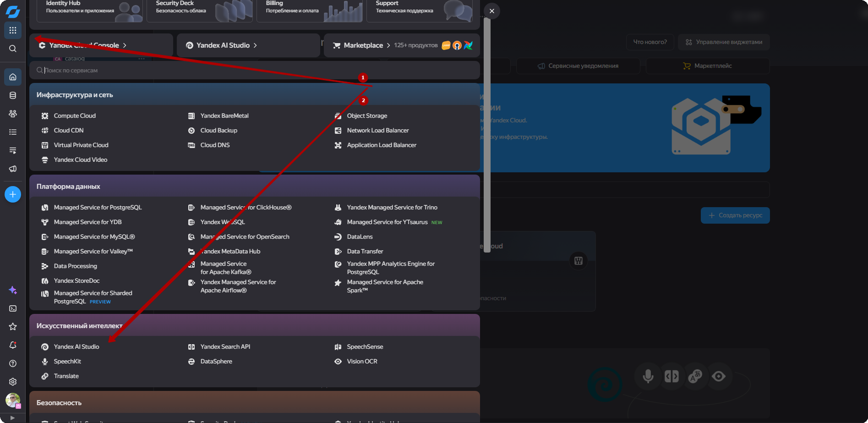Click the Yandex BareMetal server icon
Screen dimensions: 868x423
(x=191, y=116)
